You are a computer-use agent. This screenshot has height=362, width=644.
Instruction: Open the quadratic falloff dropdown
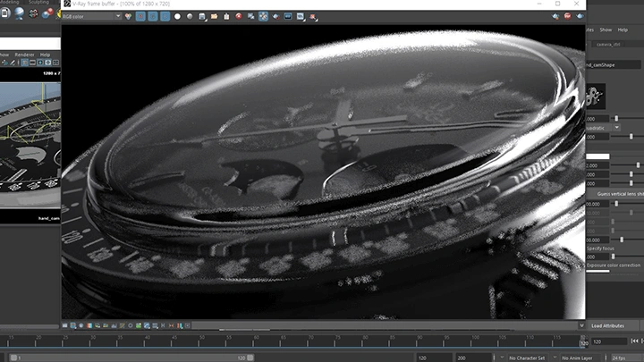(x=602, y=128)
